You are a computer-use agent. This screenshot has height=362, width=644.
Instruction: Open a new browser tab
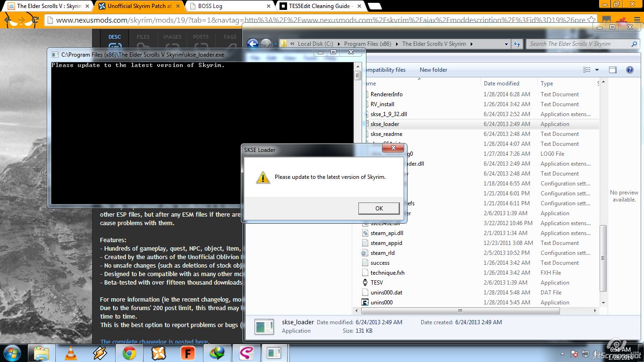374,6
